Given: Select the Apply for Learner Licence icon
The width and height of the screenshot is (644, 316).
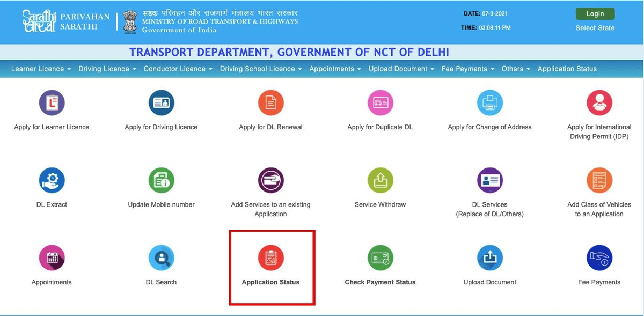Looking at the screenshot, I should pyautogui.click(x=52, y=102).
